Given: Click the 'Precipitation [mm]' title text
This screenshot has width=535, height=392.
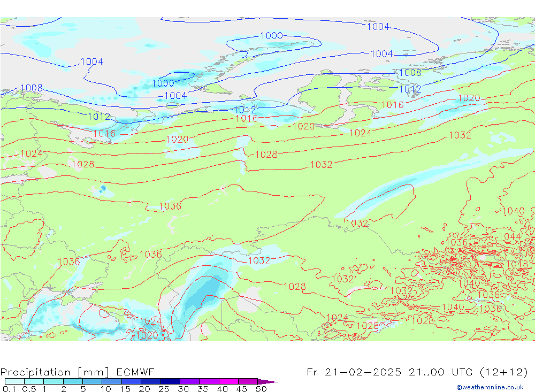Looking at the screenshot, I should (55, 372).
